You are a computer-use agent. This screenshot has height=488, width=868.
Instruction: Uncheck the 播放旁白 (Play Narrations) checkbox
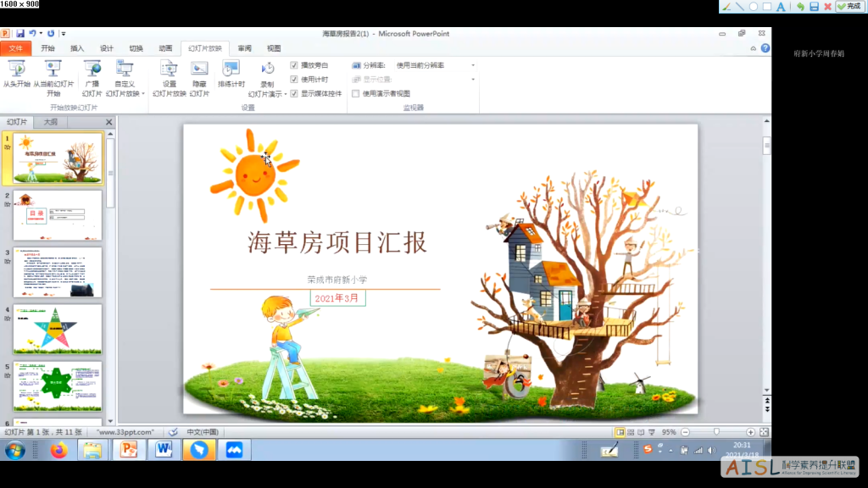click(x=292, y=64)
